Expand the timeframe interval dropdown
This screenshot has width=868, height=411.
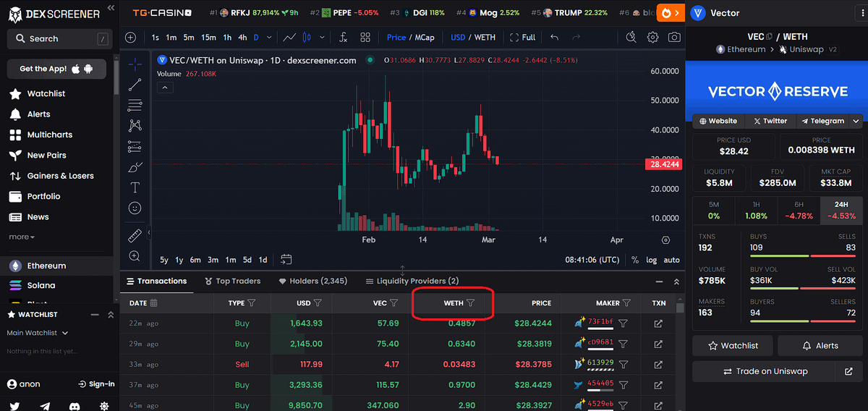(x=270, y=37)
